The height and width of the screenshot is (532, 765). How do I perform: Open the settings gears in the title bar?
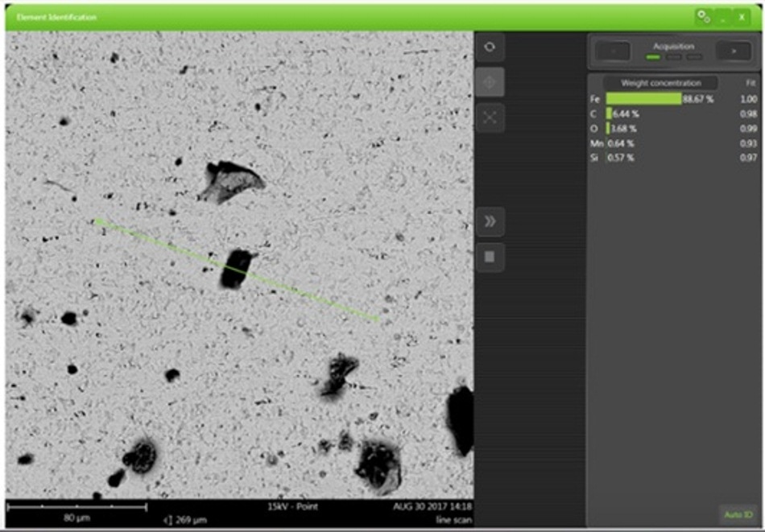tap(704, 17)
